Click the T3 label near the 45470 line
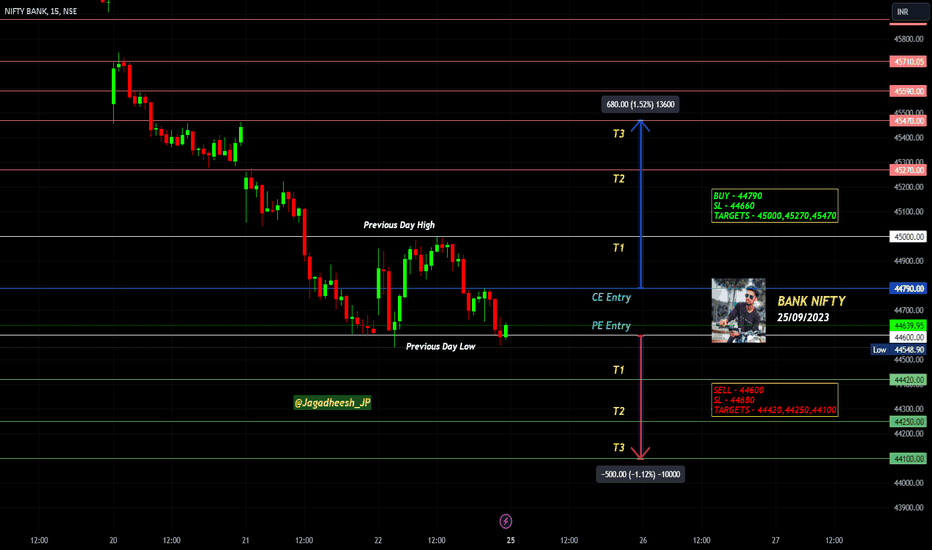This screenshot has width=932, height=550. (619, 134)
